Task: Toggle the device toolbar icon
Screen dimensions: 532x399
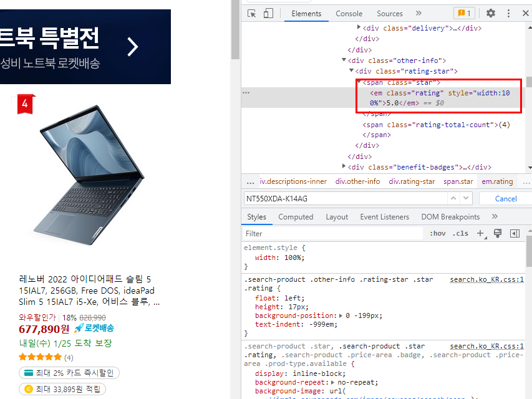Action: click(x=268, y=14)
